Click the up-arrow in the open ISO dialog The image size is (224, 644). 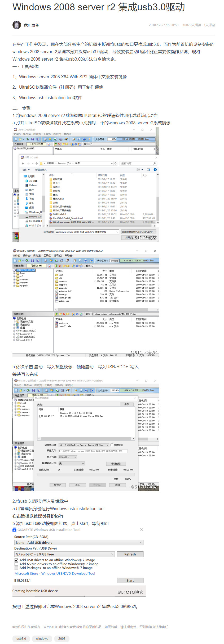(x=37, y=163)
